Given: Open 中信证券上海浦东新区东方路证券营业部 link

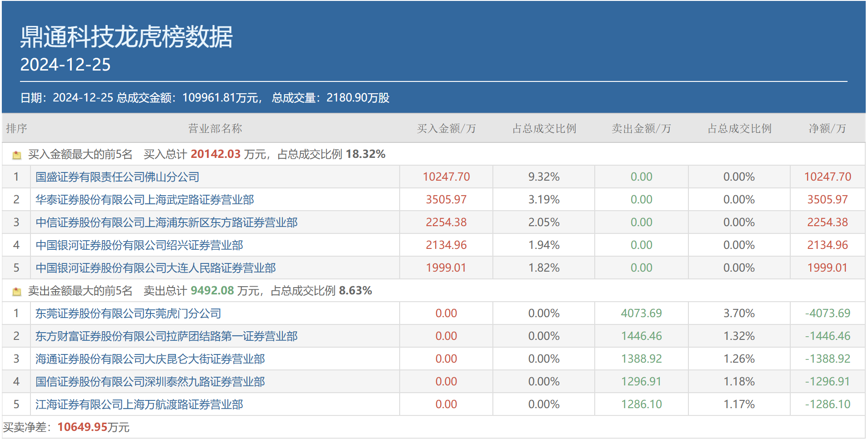Looking at the screenshot, I should pos(166,223).
